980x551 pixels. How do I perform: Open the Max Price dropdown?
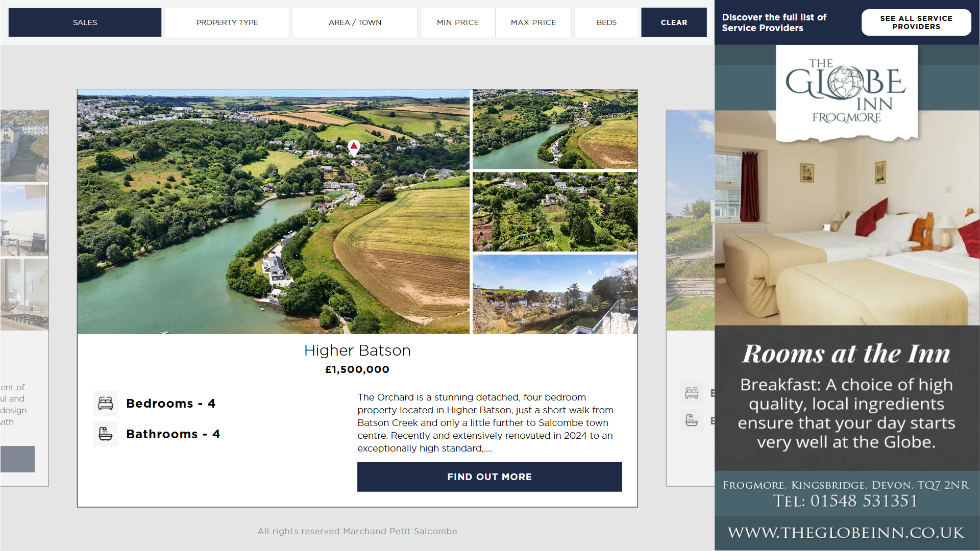pos(533,22)
